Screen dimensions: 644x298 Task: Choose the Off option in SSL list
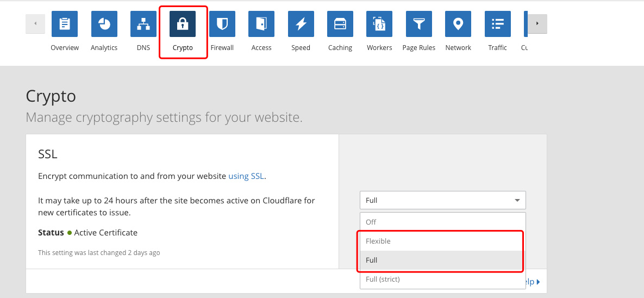tap(443, 222)
